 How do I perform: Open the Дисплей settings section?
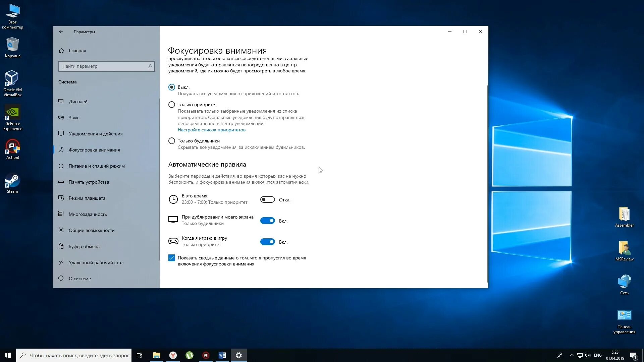(78, 101)
